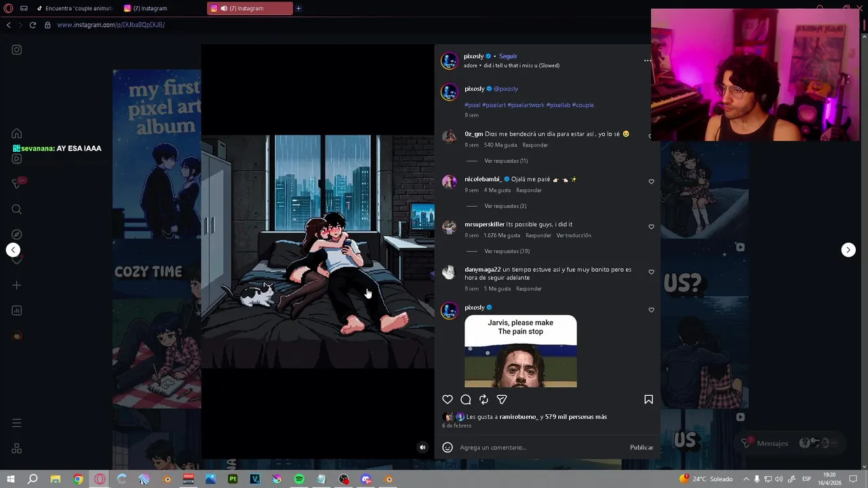Open Spotify from the taskbar
868x488 pixels.
pos(299,479)
